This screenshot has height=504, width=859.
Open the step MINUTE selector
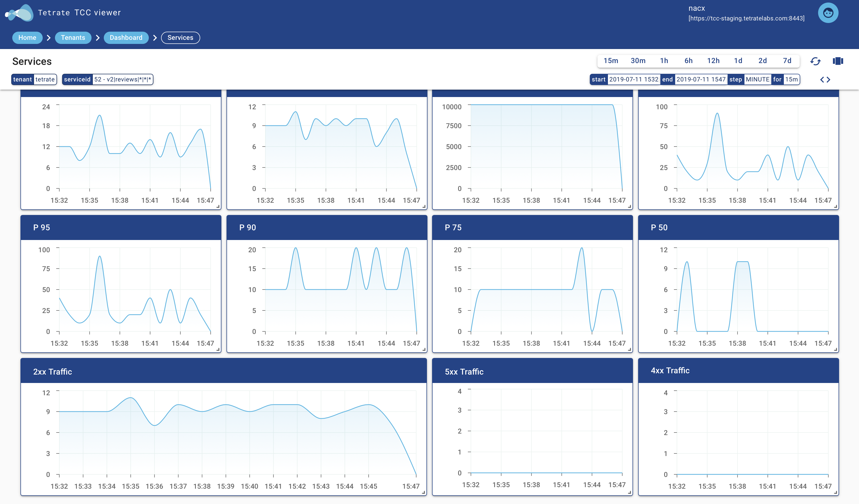(757, 79)
